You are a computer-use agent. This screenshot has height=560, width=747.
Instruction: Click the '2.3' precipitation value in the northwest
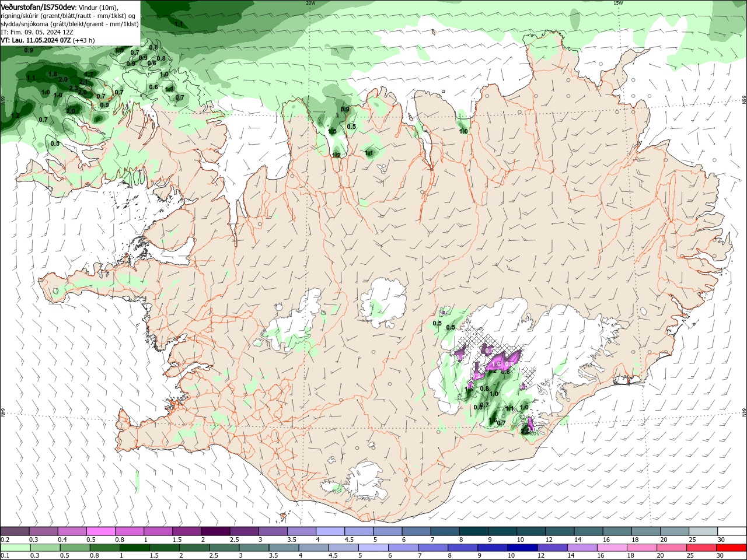coord(74,88)
